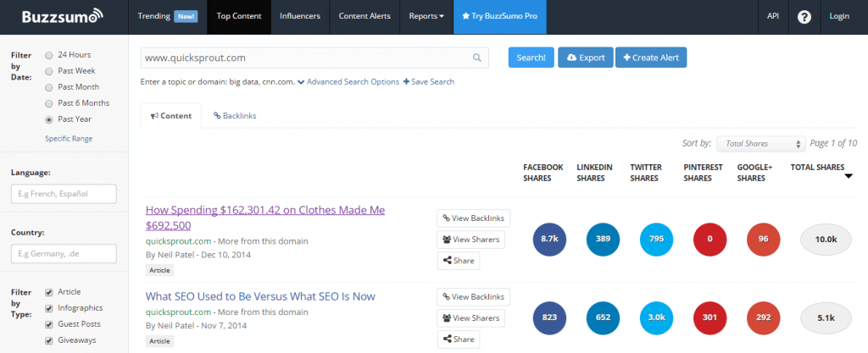Open What SEO Used to Be article
This screenshot has height=353, width=868.
pyautogui.click(x=260, y=296)
